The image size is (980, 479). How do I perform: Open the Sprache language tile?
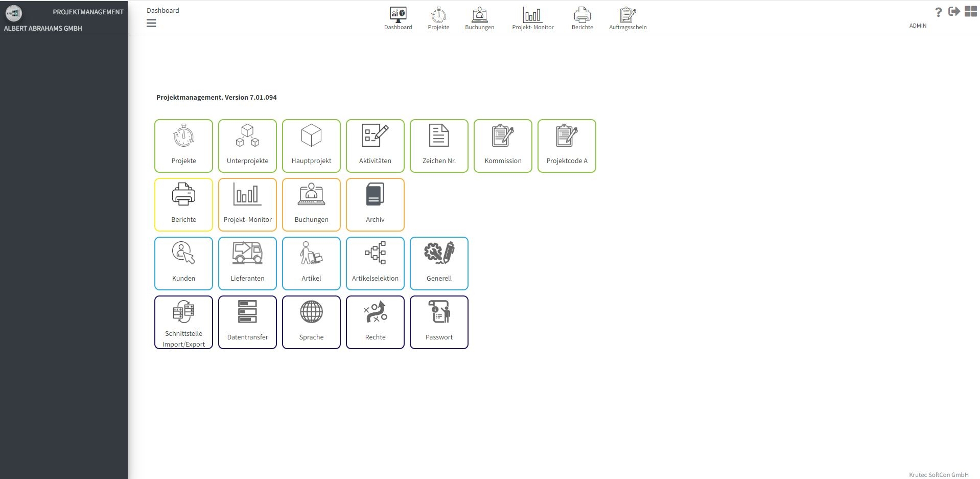click(311, 322)
